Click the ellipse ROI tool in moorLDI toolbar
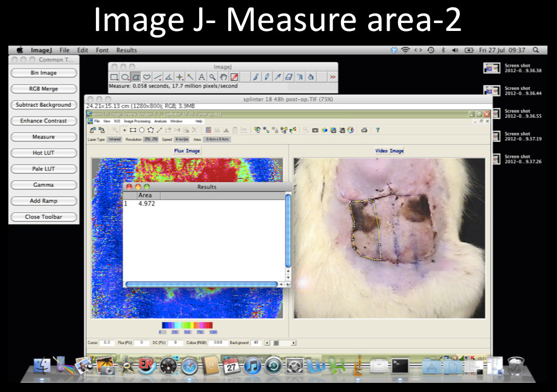 point(142,130)
